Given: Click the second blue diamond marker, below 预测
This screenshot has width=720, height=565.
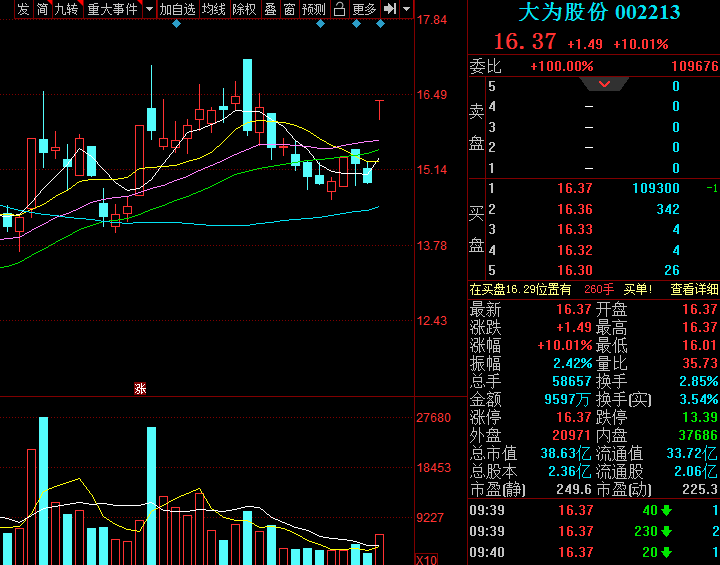Looking at the screenshot, I should click(321, 24).
